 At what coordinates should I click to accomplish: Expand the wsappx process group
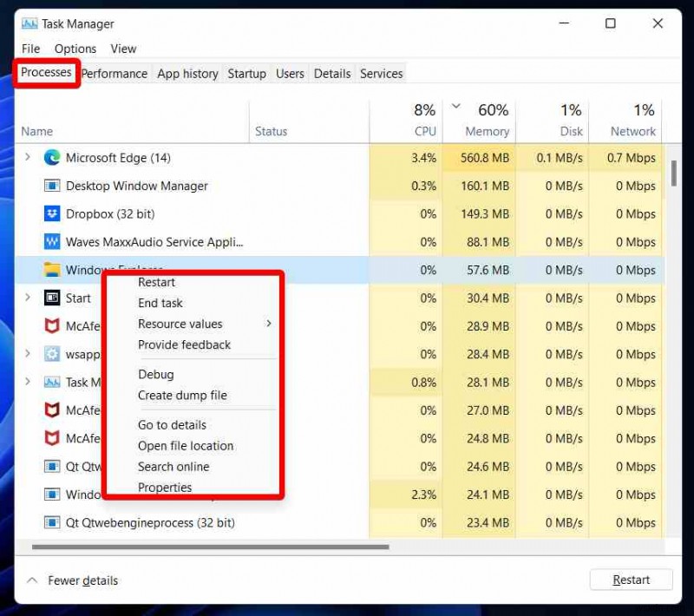pyautogui.click(x=26, y=354)
